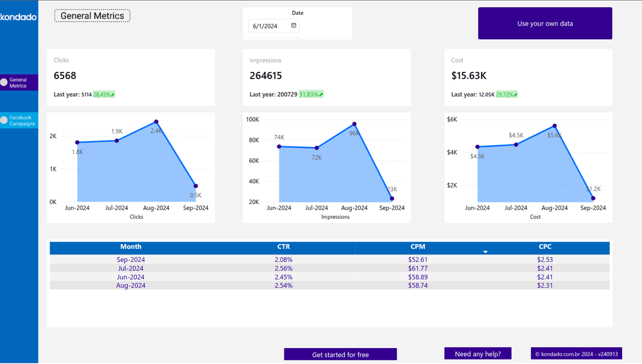This screenshot has height=364, width=642.
Task: Open Facebook Campaigns page from sidebar
Action: click(22, 121)
